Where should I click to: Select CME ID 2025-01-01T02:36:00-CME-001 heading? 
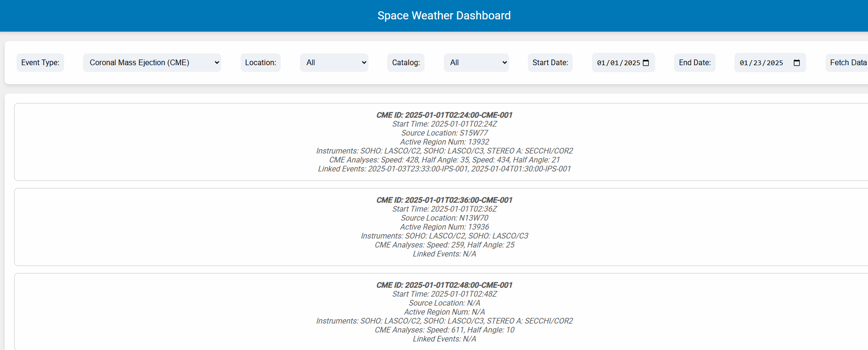(x=444, y=200)
